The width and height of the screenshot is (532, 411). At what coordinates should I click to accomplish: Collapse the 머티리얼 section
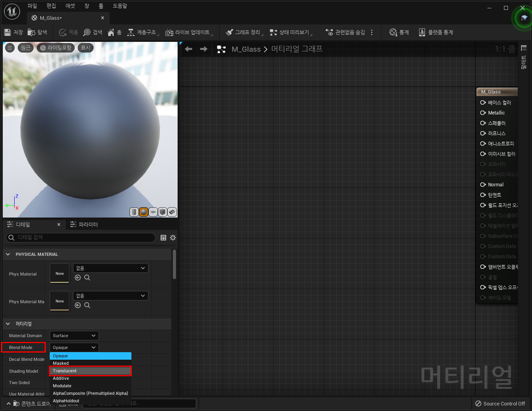click(8, 324)
